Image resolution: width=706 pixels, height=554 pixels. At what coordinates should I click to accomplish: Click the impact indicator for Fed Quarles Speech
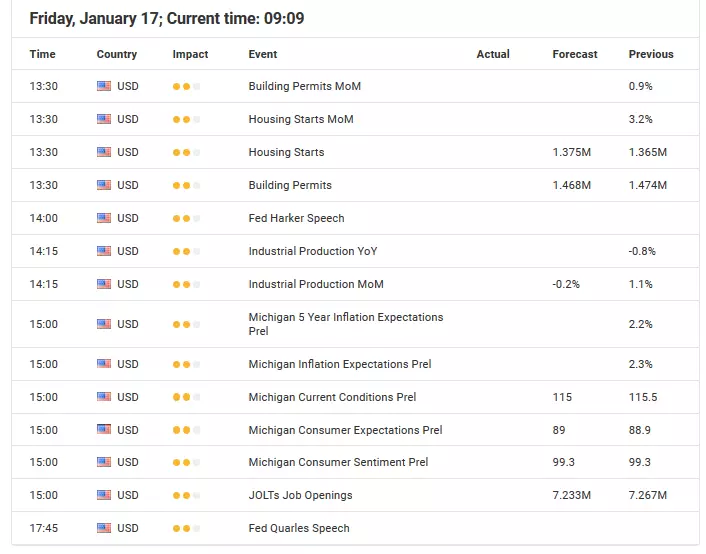[x=186, y=528]
